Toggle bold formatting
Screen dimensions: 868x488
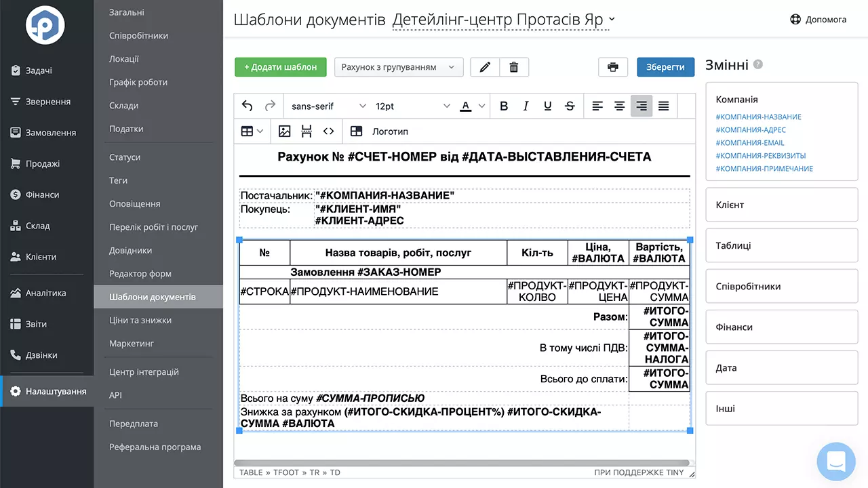504,106
